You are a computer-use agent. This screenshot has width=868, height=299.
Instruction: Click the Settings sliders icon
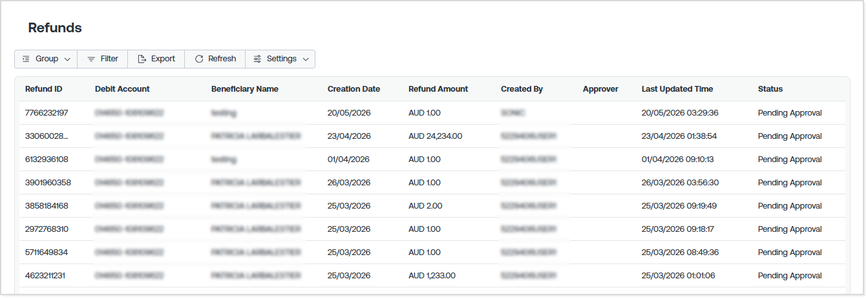pyautogui.click(x=257, y=59)
